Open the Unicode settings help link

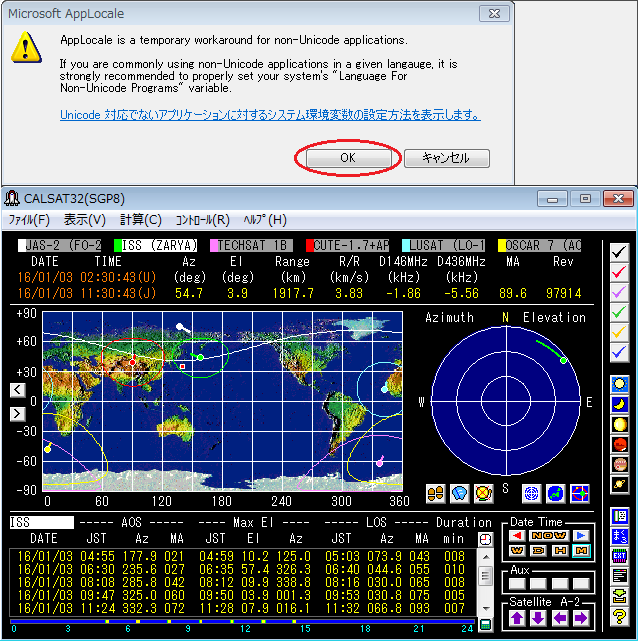point(270,115)
